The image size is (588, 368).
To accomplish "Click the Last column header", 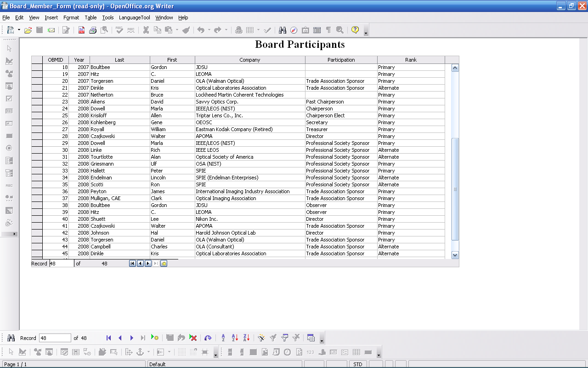I will 119,60.
